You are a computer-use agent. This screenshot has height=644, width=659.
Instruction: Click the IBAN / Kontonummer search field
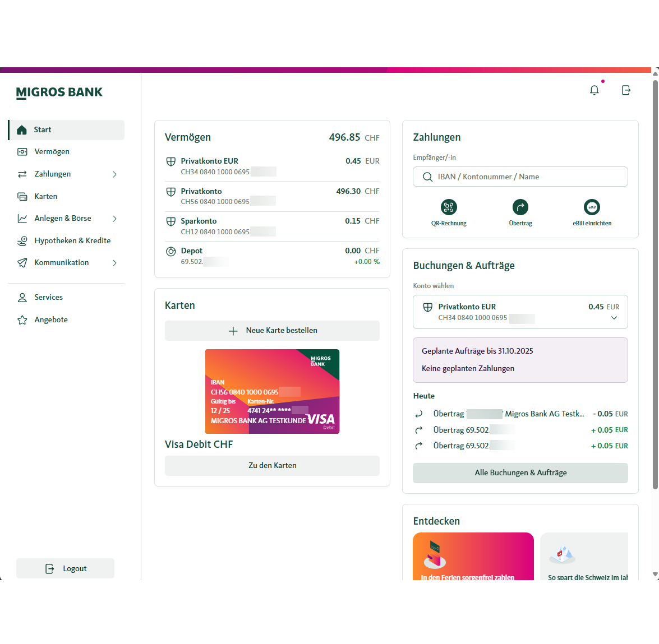click(x=520, y=177)
